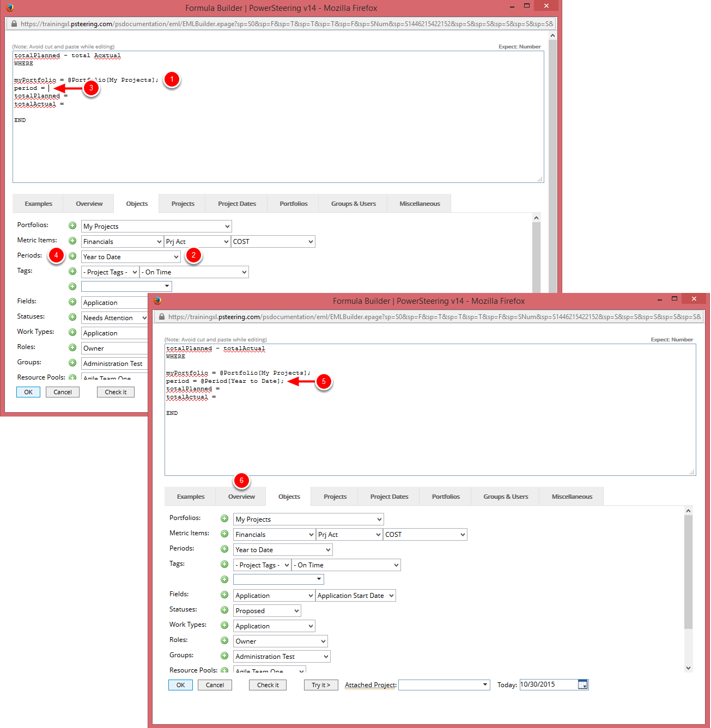Click Groups plus icon in back window
Screen dimensions: 711x728
tap(72, 363)
